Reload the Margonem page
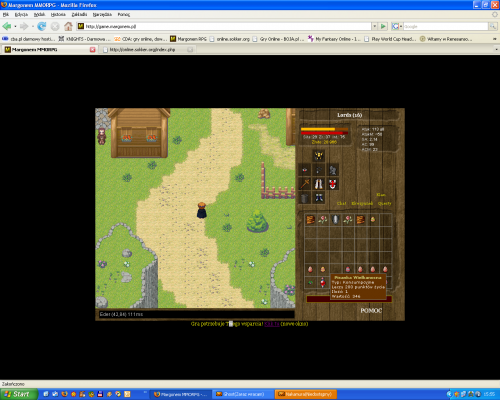Image resolution: width=500 pixels, height=400 pixels. 42,26
